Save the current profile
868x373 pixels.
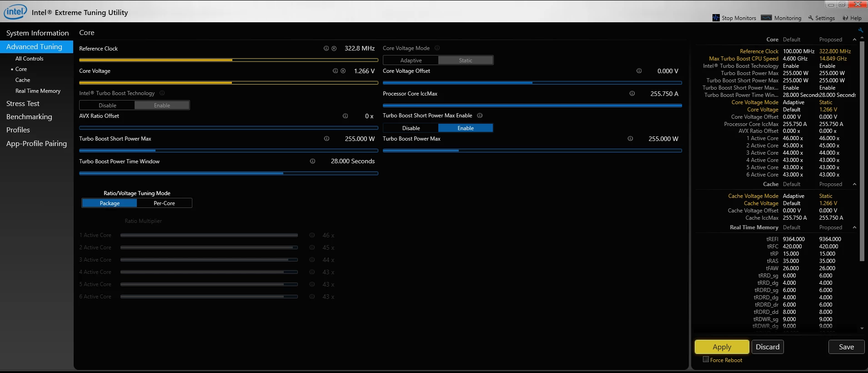[x=846, y=347]
